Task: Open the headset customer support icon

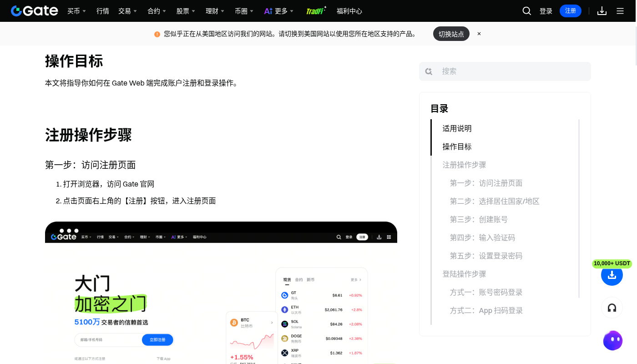Action: [612, 308]
